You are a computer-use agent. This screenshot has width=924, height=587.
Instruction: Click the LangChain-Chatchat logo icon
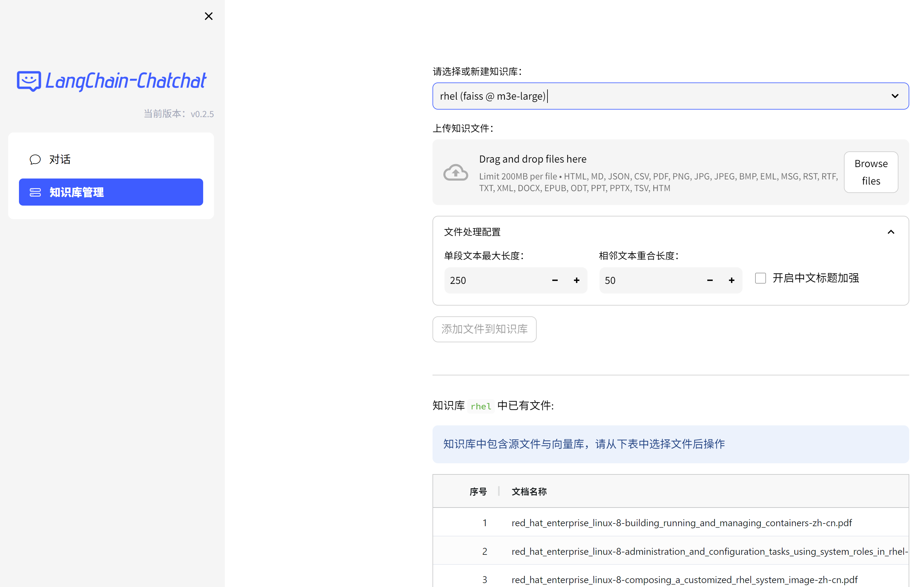click(x=29, y=81)
